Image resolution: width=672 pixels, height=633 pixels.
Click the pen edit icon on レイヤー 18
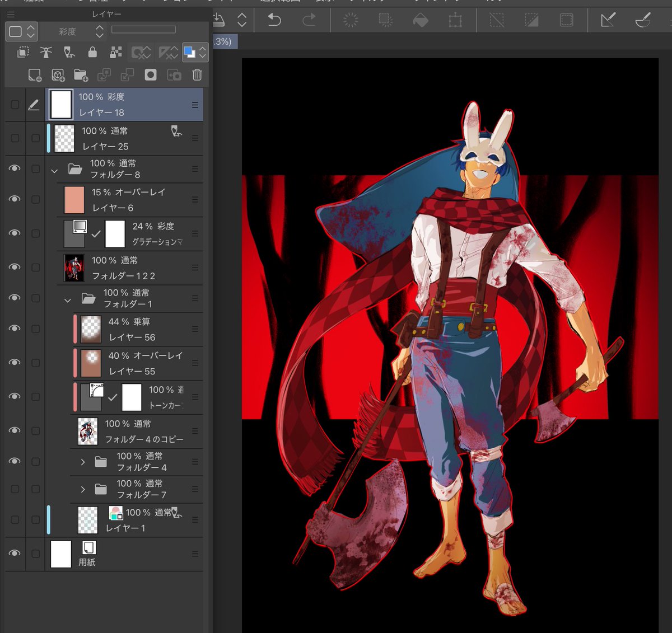click(x=34, y=105)
